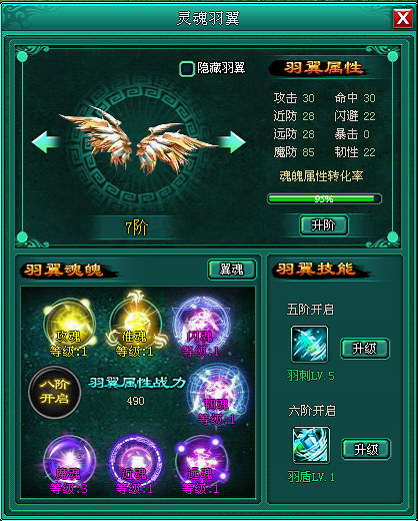Select the 远魂 ranged soul orb

(201, 461)
